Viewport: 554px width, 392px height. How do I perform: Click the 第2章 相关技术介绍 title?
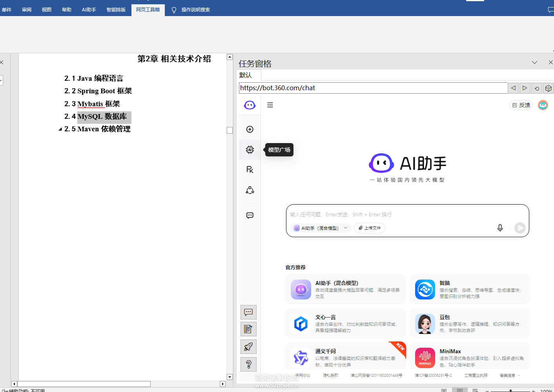174,59
